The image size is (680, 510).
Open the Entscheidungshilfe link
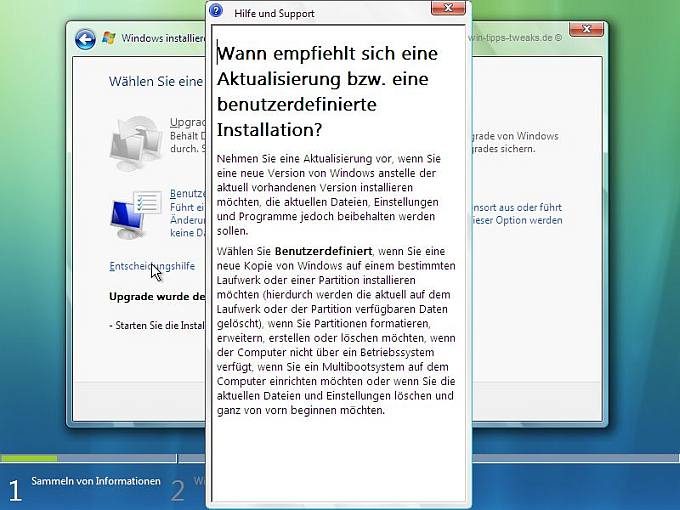[152, 266]
